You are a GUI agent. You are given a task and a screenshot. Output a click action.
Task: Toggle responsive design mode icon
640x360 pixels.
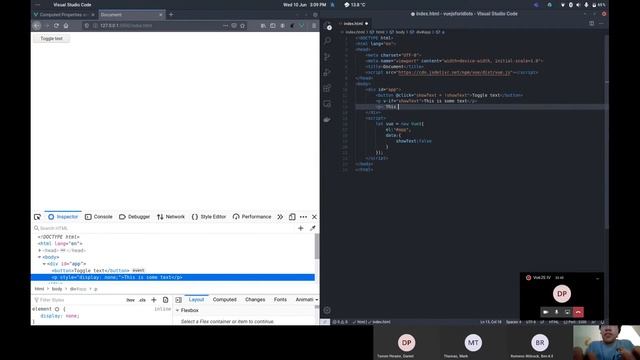tap(292, 217)
